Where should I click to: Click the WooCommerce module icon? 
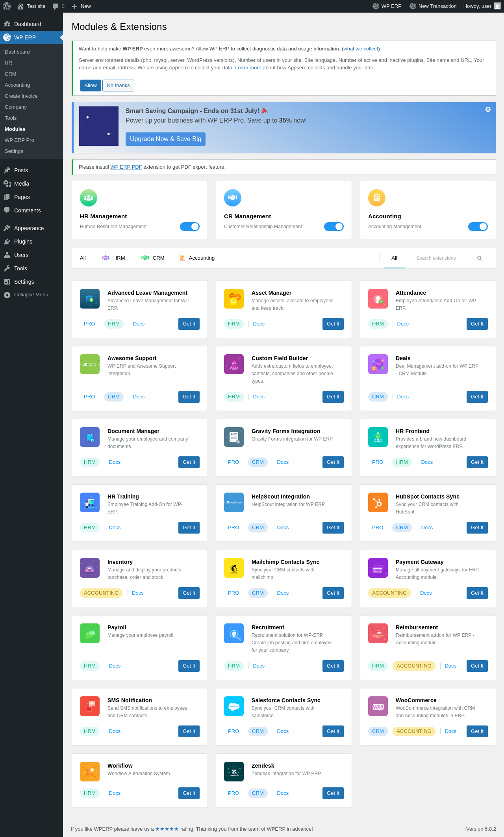[378, 706]
